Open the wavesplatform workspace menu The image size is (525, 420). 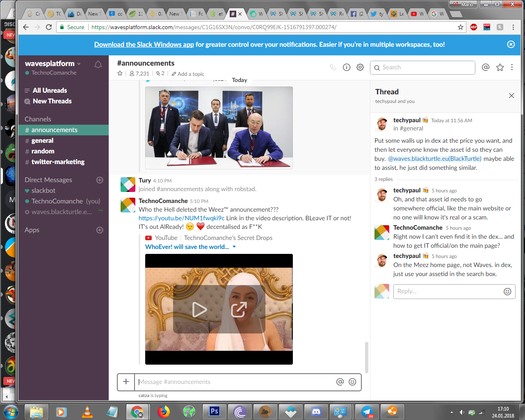pos(52,64)
